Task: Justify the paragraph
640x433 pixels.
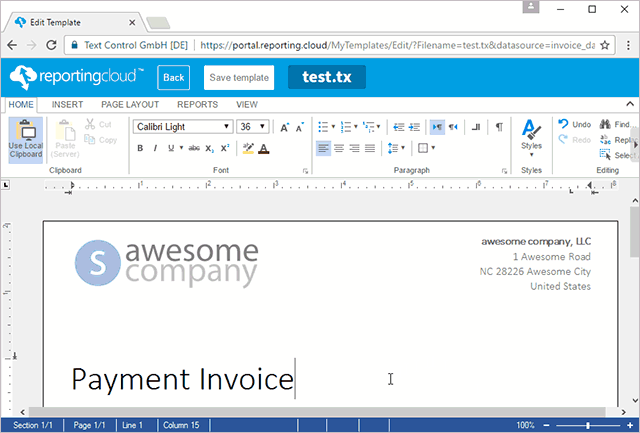Action: pyautogui.click(x=370, y=148)
